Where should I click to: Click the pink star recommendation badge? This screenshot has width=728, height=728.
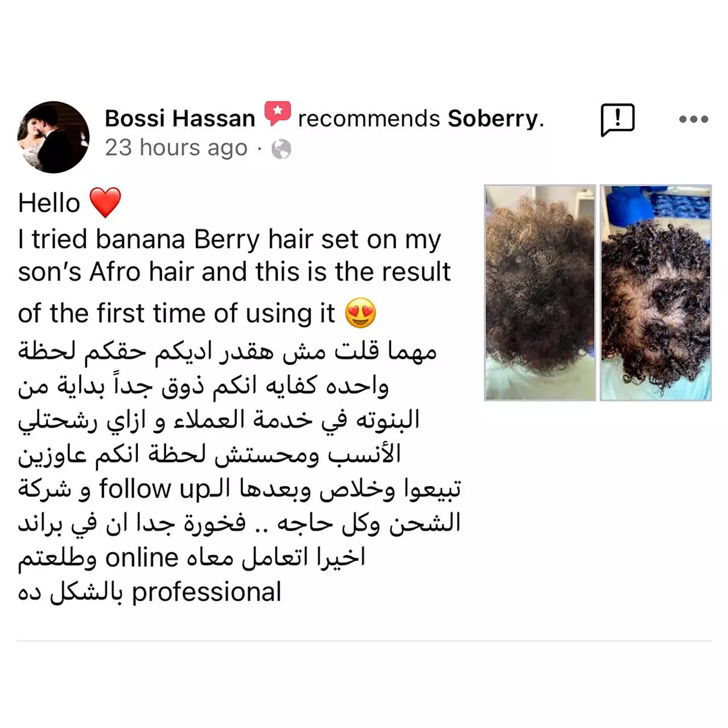coord(277,113)
